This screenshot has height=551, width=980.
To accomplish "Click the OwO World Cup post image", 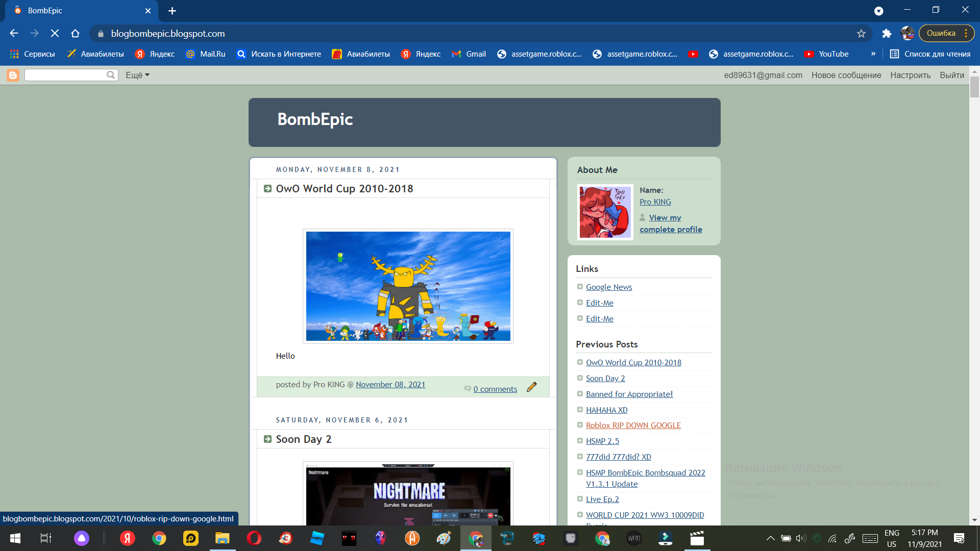I will [408, 286].
